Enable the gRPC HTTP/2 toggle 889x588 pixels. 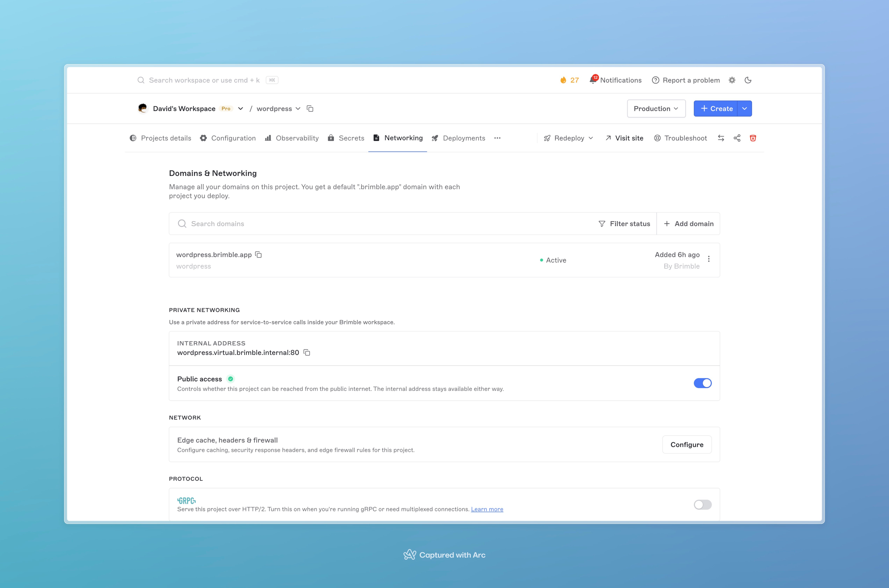[x=703, y=505]
